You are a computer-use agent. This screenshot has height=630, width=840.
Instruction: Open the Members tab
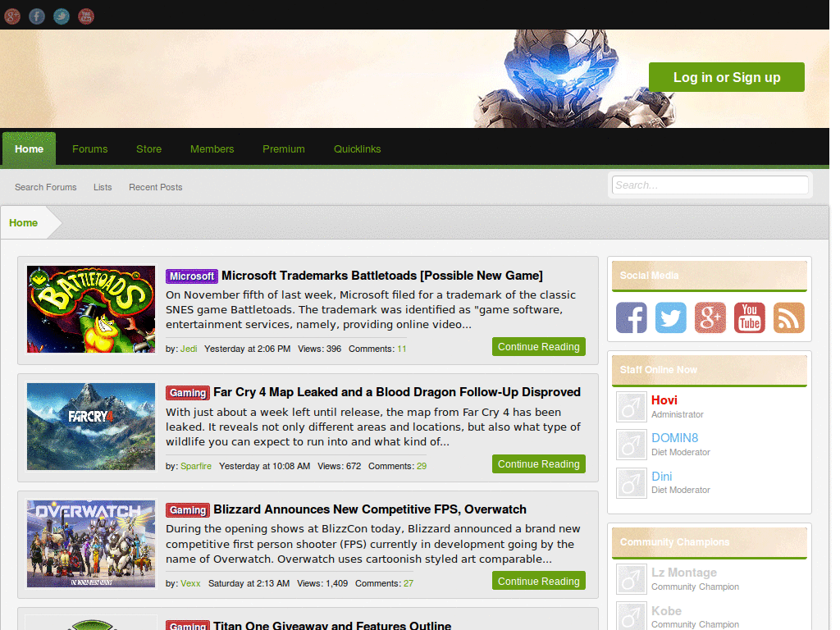(x=212, y=149)
